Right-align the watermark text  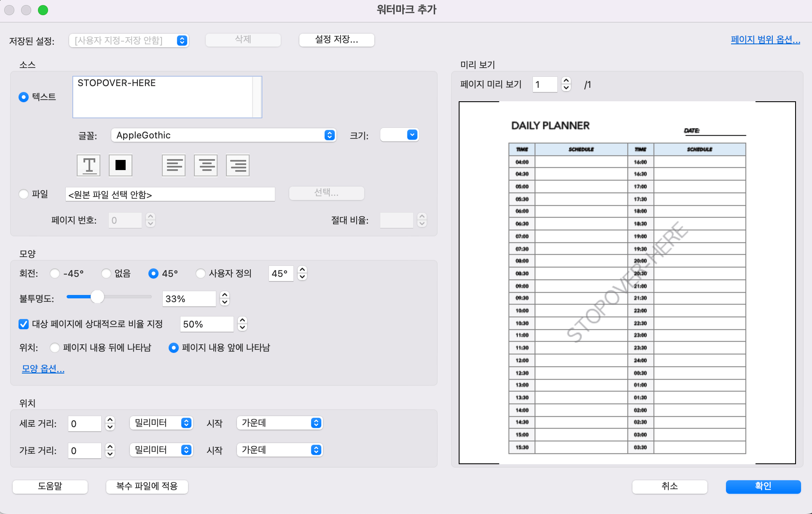point(237,165)
